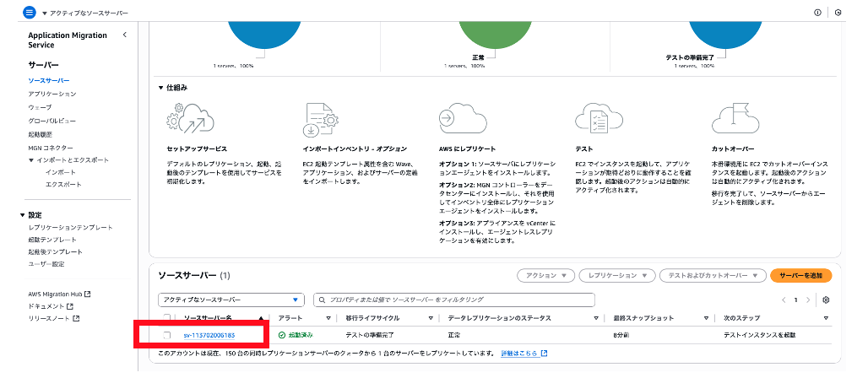Click the テストの準備完了 lifecycle cell

(x=369, y=335)
